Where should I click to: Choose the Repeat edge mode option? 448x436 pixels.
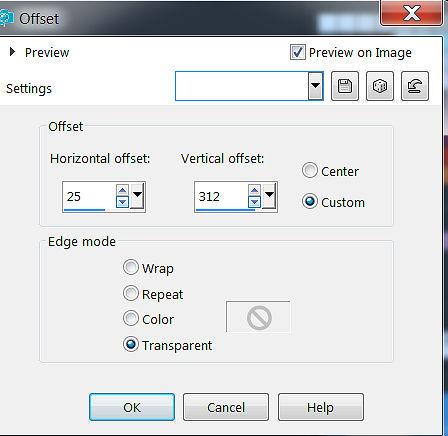coord(131,293)
